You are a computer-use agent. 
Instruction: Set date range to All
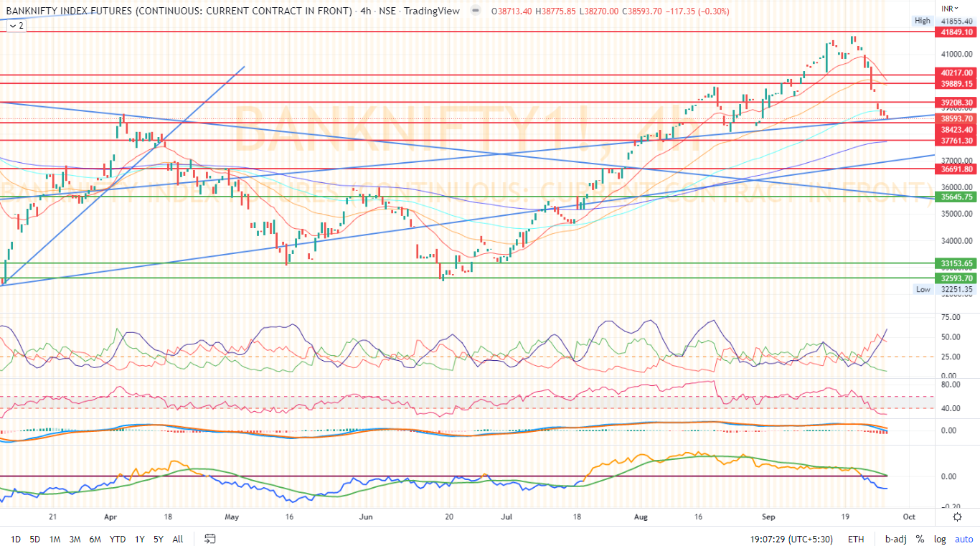click(178, 539)
